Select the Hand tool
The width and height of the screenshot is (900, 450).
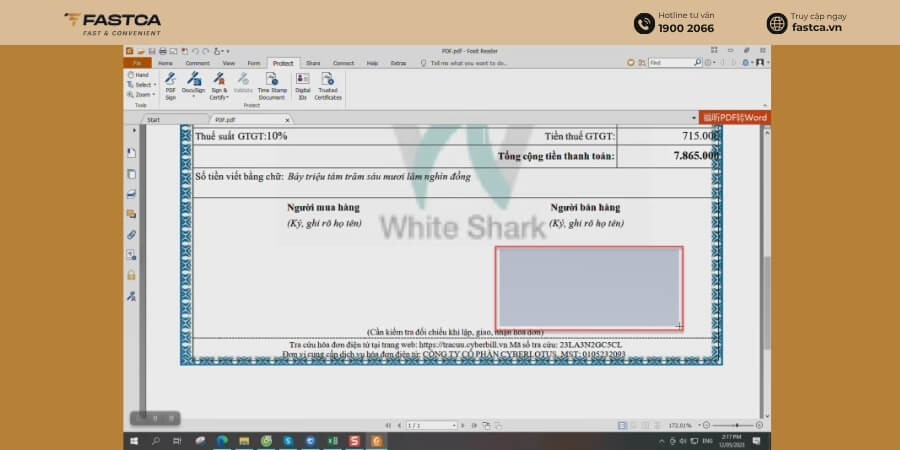click(138, 75)
